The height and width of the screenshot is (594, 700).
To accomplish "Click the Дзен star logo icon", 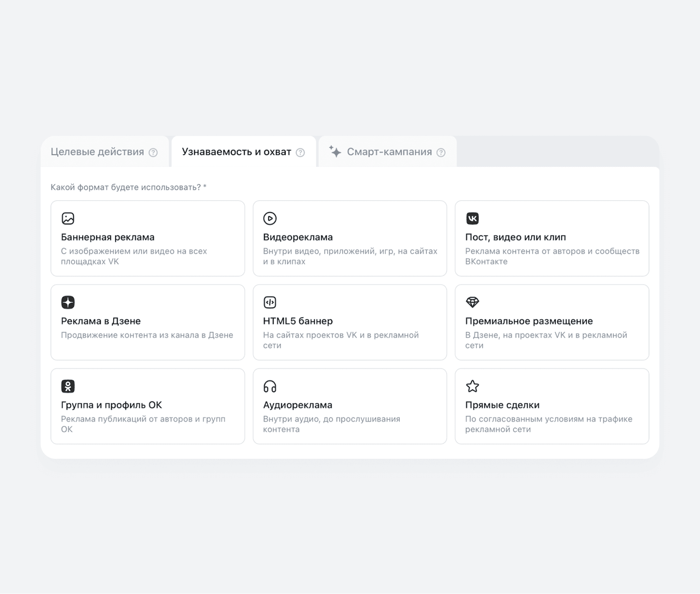I will (68, 302).
